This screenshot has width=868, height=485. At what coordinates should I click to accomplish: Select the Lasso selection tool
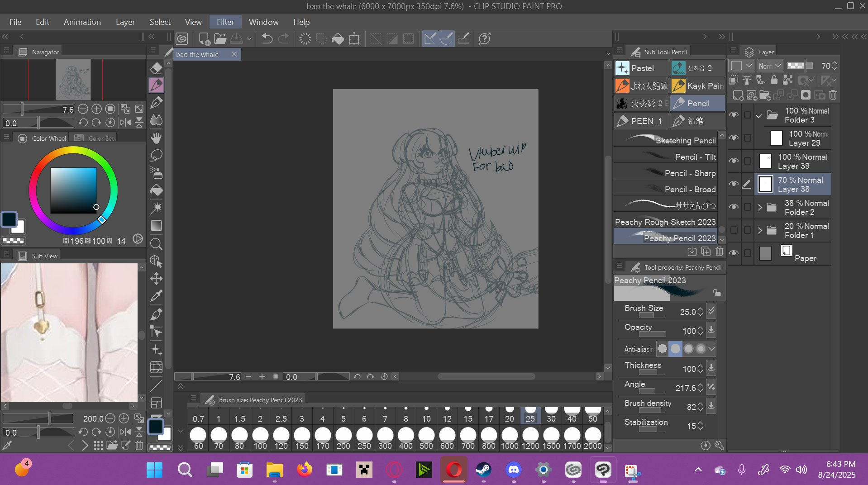(156, 155)
